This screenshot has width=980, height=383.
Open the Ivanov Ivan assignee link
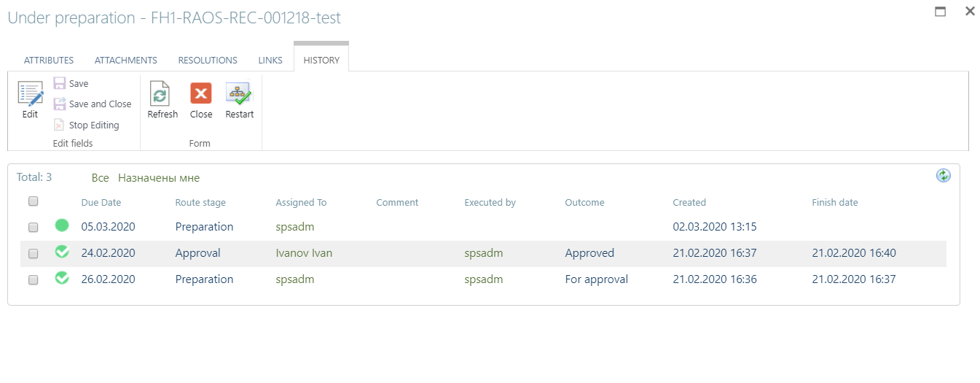[x=304, y=253]
